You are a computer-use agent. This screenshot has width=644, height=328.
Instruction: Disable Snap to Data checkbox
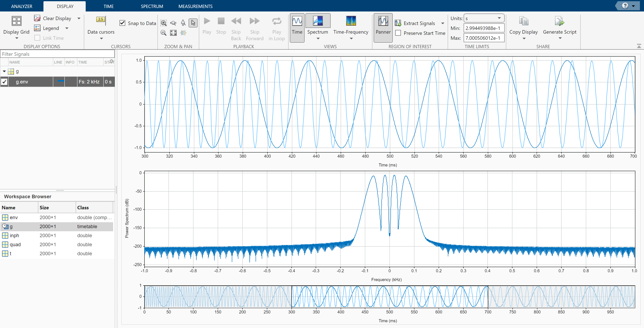click(122, 23)
